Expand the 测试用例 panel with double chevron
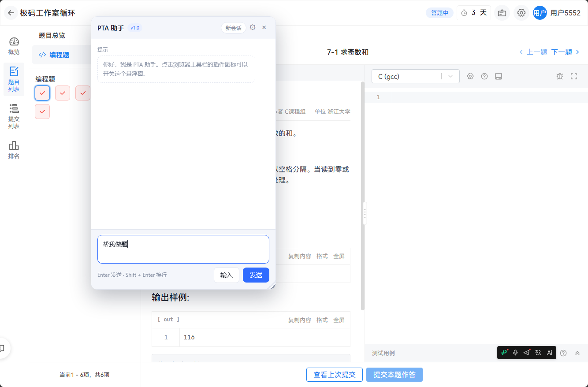Viewport: 588px width, 387px height. pos(577,353)
